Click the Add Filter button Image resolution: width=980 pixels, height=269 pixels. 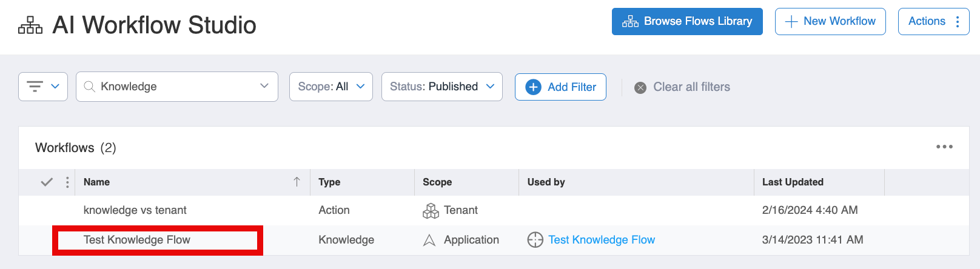click(560, 87)
